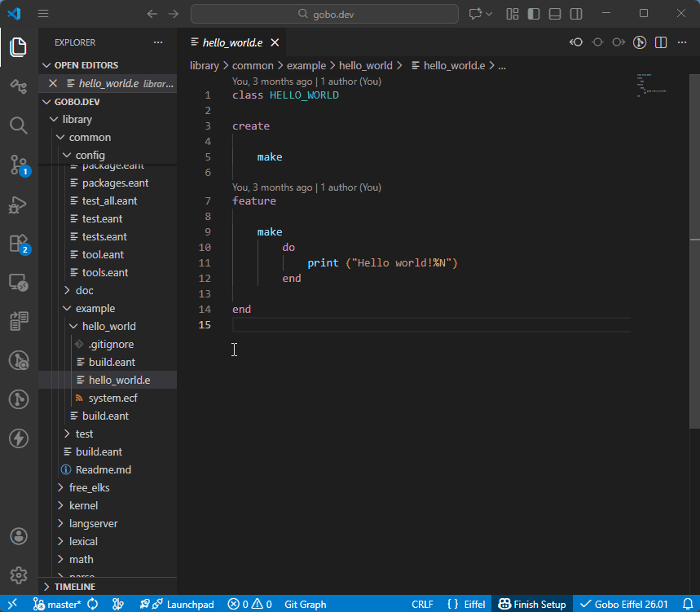Click the remote connection indicator in status bar
Image resolution: width=700 pixels, height=612 pixels.
coord(11,604)
